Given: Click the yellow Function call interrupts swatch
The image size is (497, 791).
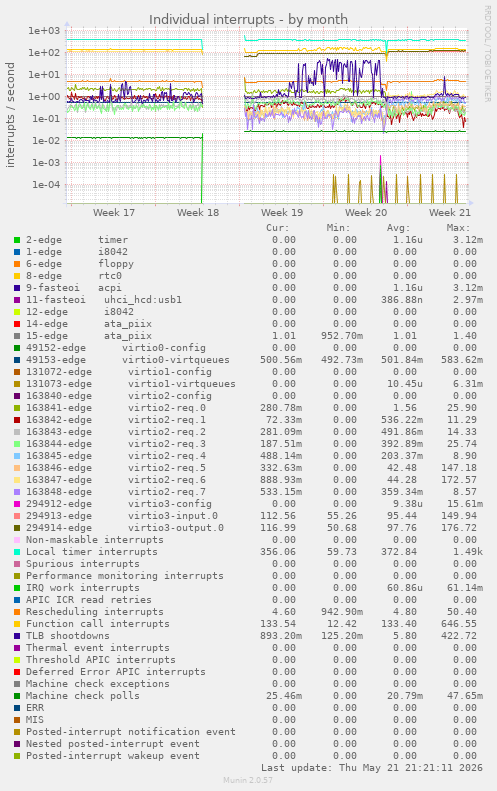Looking at the screenshot, I should (x=17, y=625).
